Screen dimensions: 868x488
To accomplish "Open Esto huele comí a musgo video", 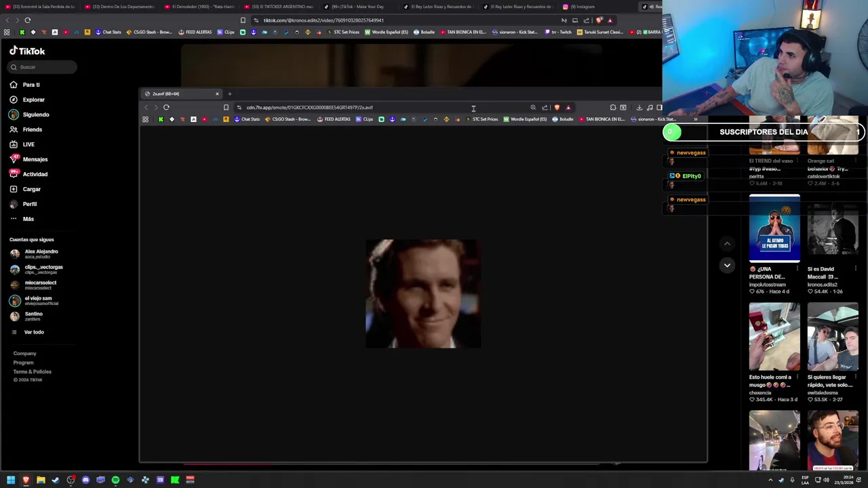I will (774, 336).
